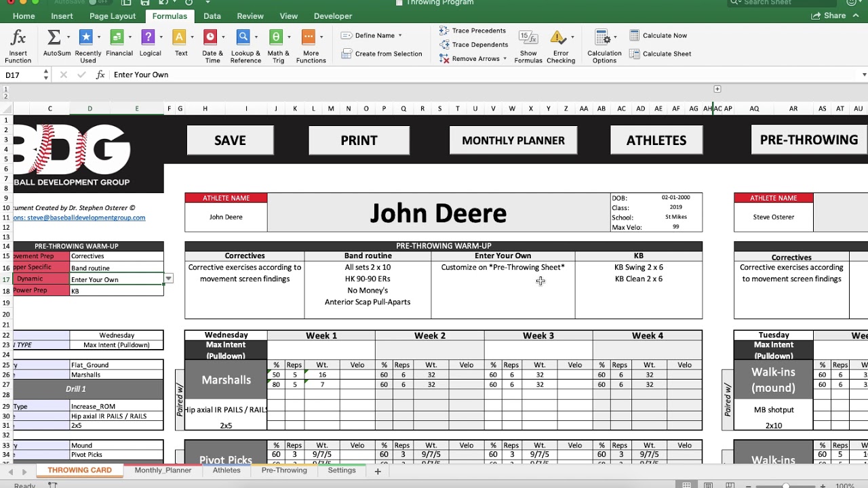Click the formula bar cancel X icon

(65, 75)
